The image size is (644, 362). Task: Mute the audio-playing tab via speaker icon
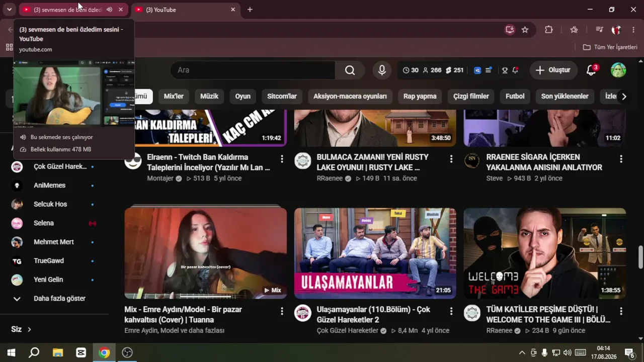click(109, 10)
